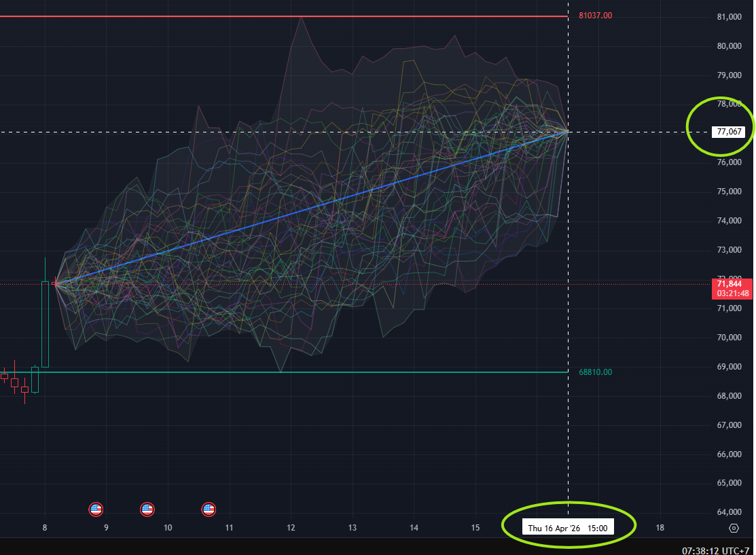Select the 81037.00 red alert line label
This screenshot has height=555, width=756.
594,15
